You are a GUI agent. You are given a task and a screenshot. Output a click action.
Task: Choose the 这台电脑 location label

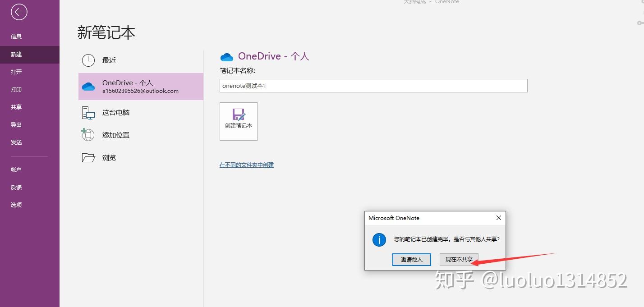pos(116,113)
